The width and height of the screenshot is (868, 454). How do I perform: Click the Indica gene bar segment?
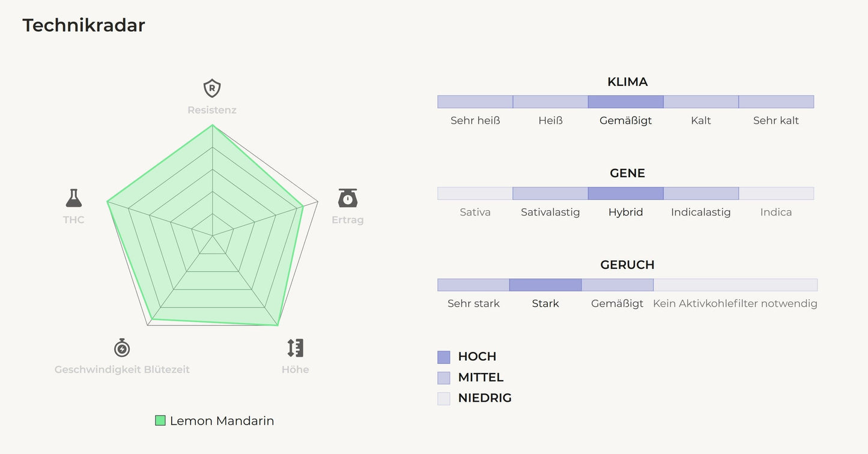point(775,193)
